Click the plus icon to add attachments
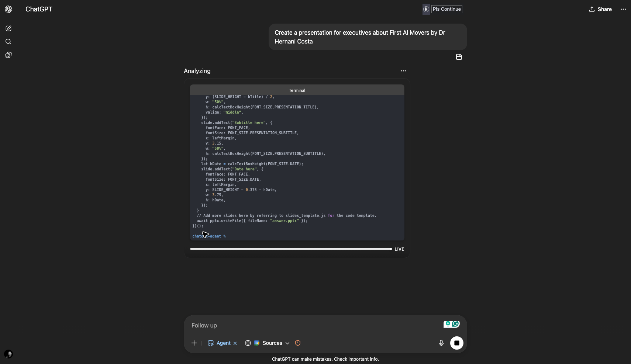The width and height of the screenshot is (631, 364). [194, 343]
